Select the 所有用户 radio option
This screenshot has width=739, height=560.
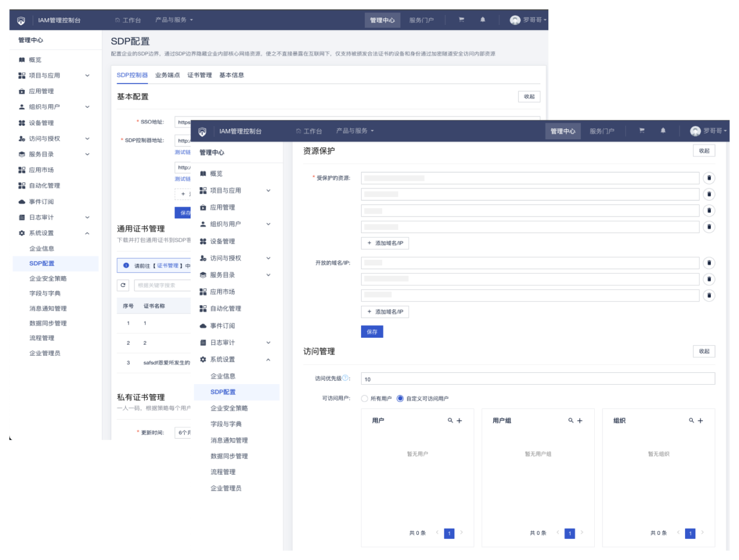click(x=365, y=399)
